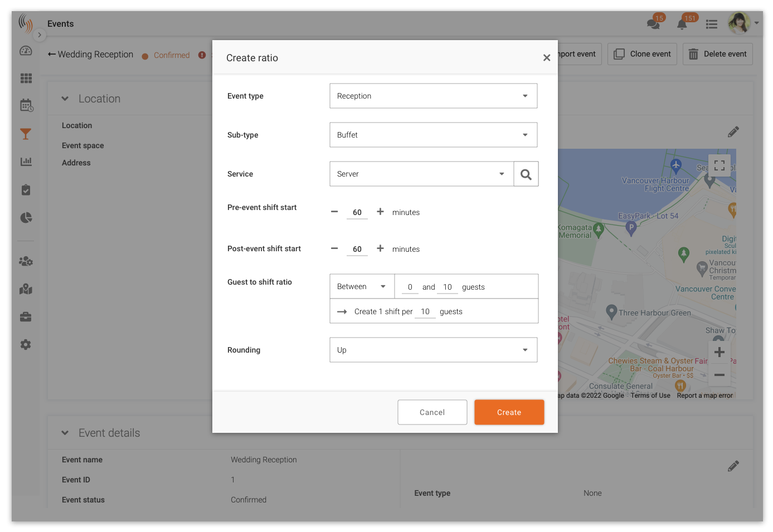The height and width of the screenshot is (532, 773).
Task: Click the minimum guests field showing 0
Action: (410, 287)
